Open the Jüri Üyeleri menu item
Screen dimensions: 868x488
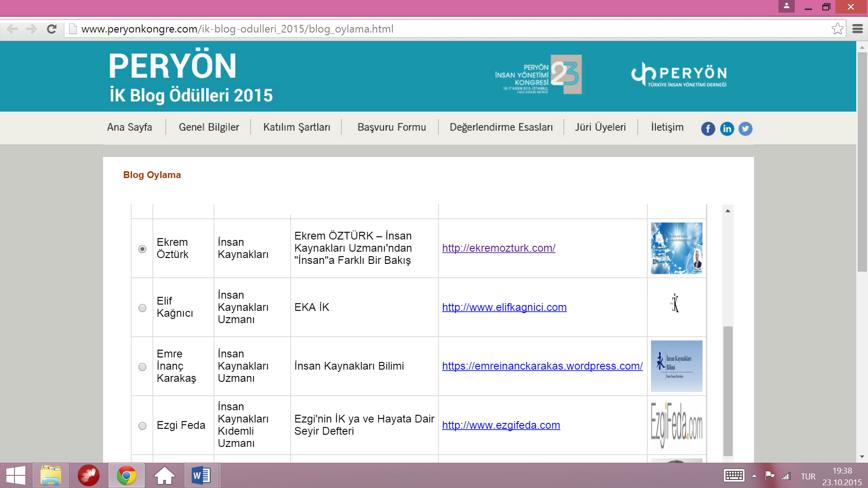point(600,127)
